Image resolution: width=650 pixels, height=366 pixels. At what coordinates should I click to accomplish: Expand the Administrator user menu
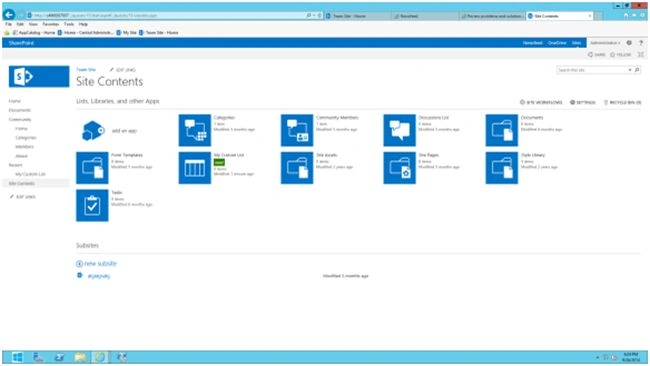(605, 43)
